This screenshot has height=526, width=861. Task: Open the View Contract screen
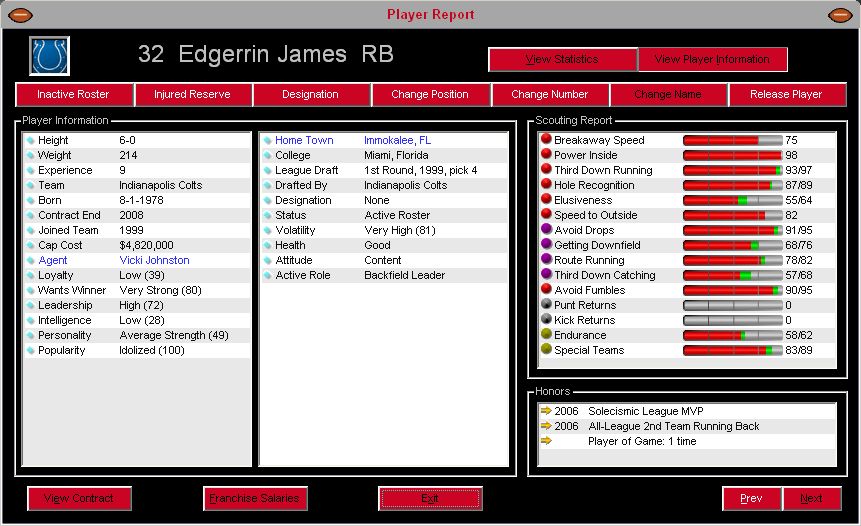click(79, 498)
